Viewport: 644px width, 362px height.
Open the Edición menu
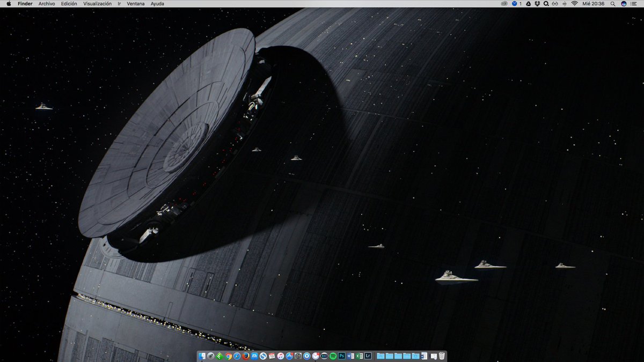point(69,4)
